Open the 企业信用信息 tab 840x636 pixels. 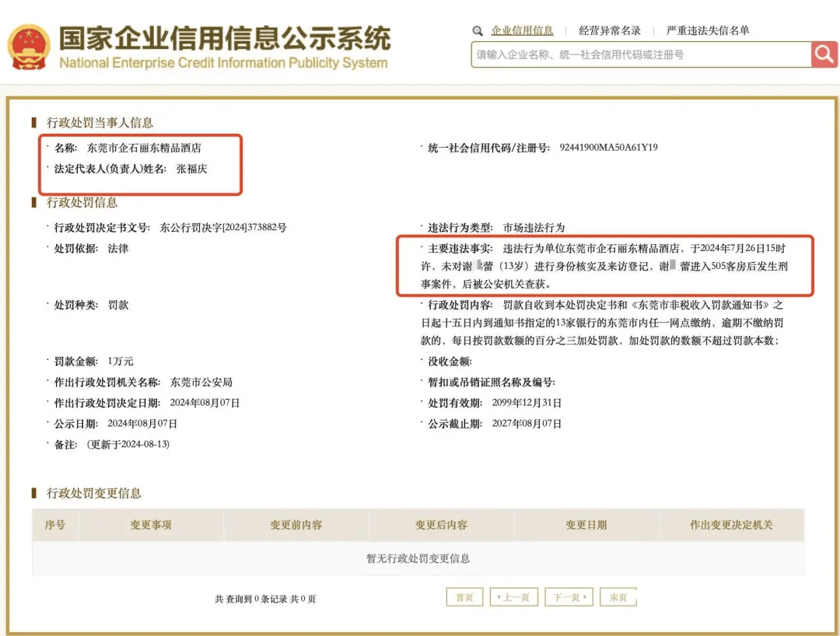[x=523, y=30]
